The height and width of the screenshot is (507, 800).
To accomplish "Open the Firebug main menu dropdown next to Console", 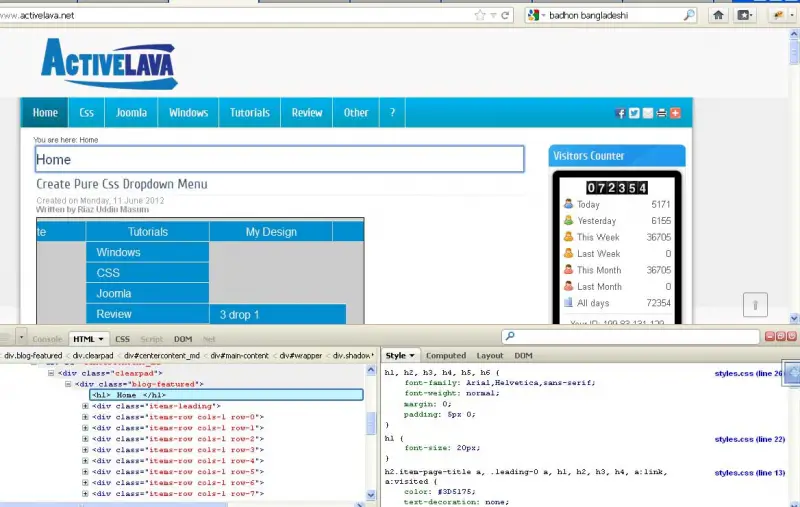I will point(21,337).
